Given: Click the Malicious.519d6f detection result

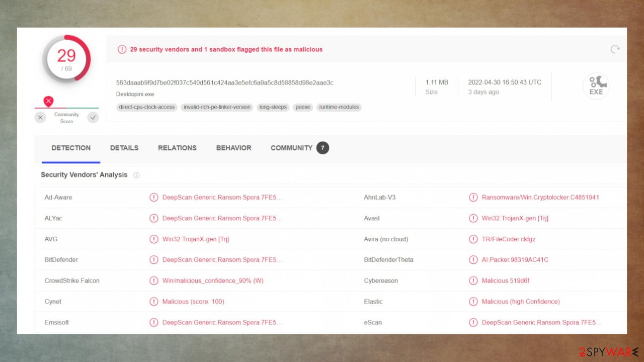Looking at the screenshot, I should click(506, 281).
